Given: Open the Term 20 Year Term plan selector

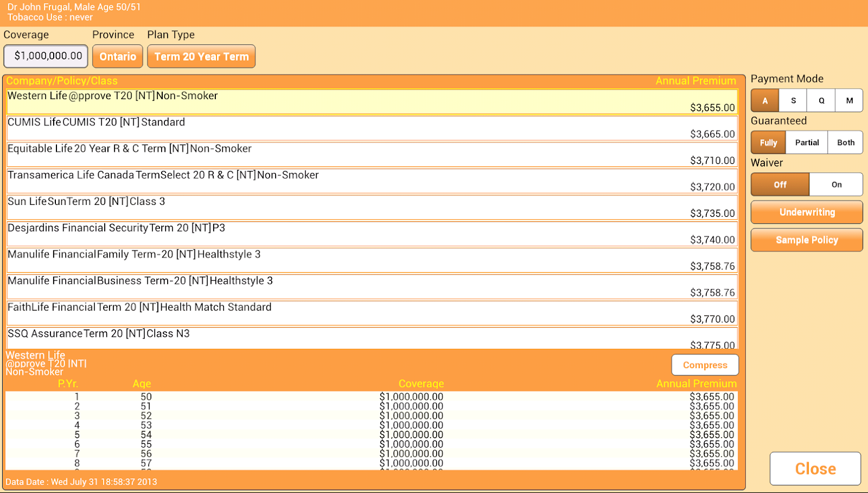Looking at the screenshot, I should (x=202, y=56).
